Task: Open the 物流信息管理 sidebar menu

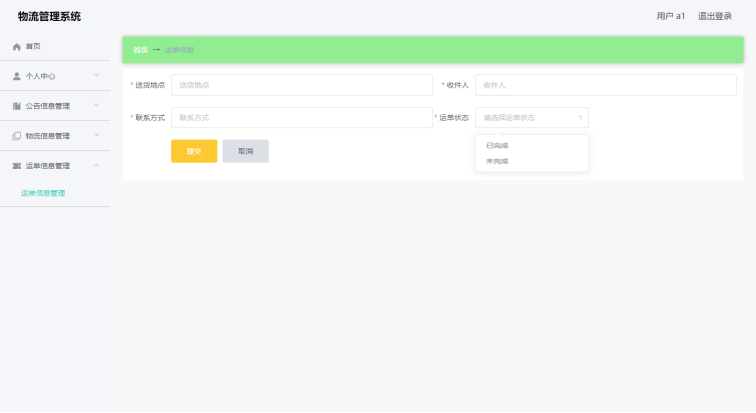Action: point(55,136)
